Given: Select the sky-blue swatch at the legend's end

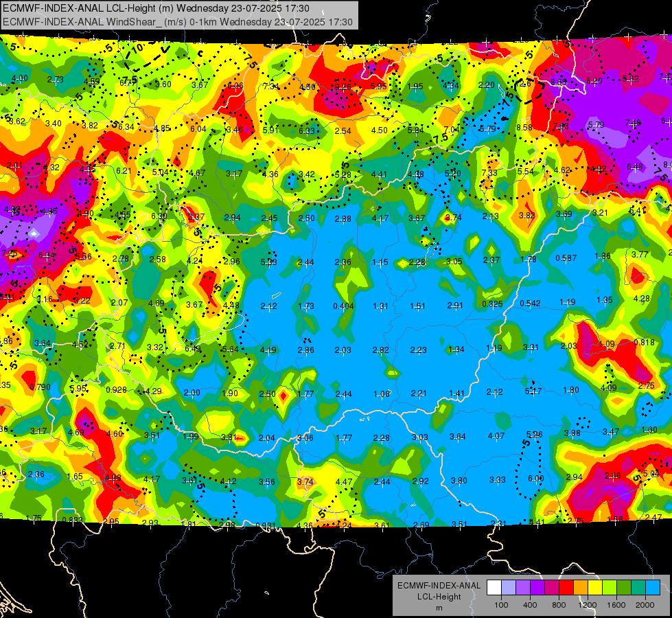Looking at the screenshot, I should pos(653,588).
